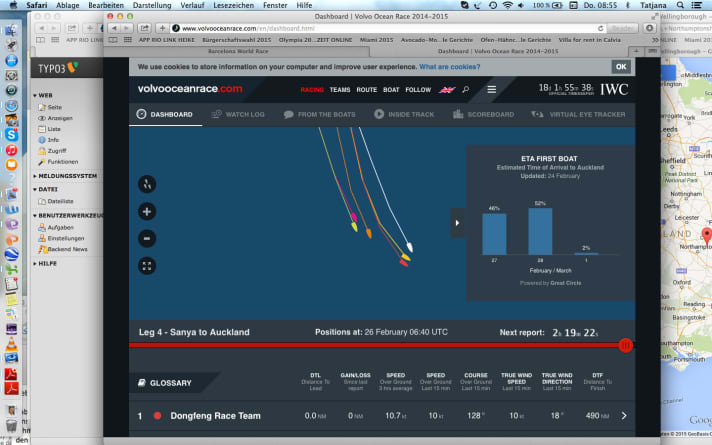Viewport: 712px width, 445px height.
Task: Zoom out the race map
Action: click(x=147, y=238)
